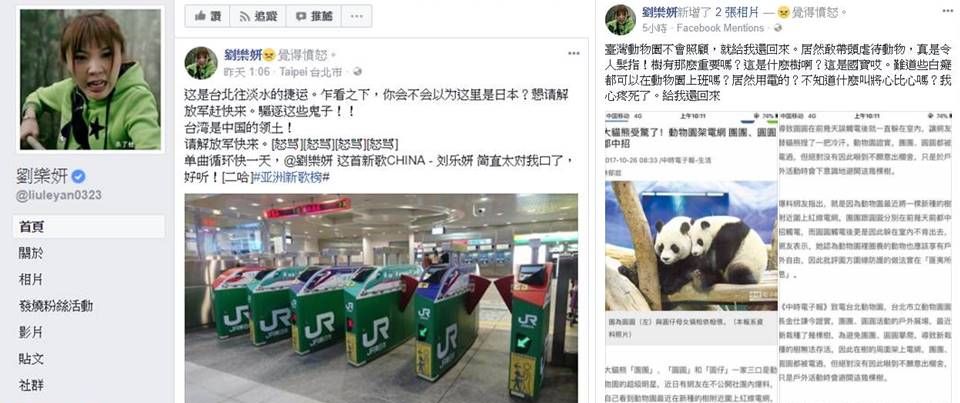Select the 首頁 tab in the sidebar

pyautogui.click(x=88, y=227)
